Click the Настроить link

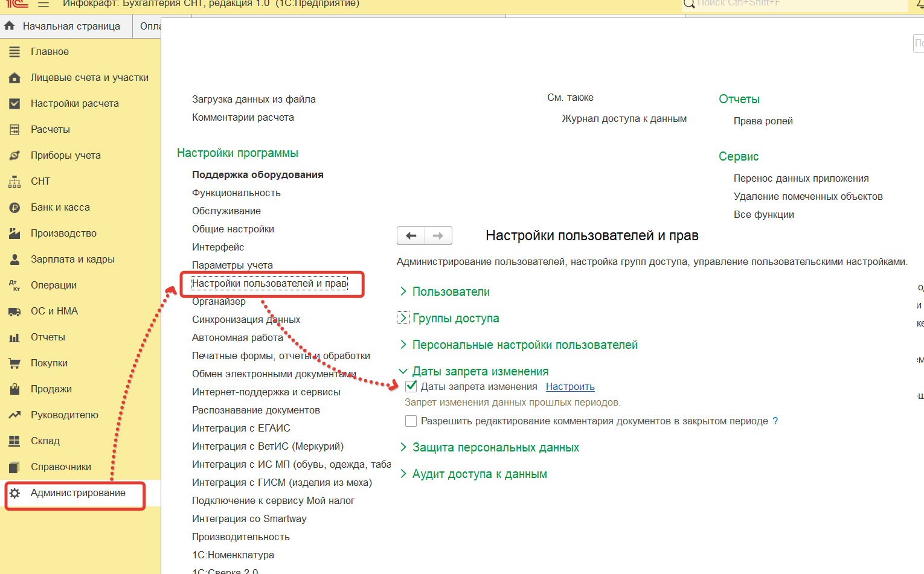click(570, 386)
